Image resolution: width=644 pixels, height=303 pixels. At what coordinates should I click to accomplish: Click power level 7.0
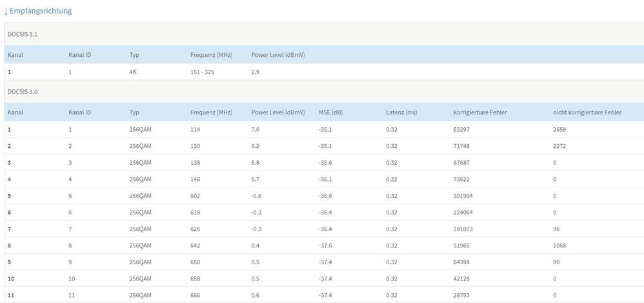pyautogui.click(x=256, y=129)
